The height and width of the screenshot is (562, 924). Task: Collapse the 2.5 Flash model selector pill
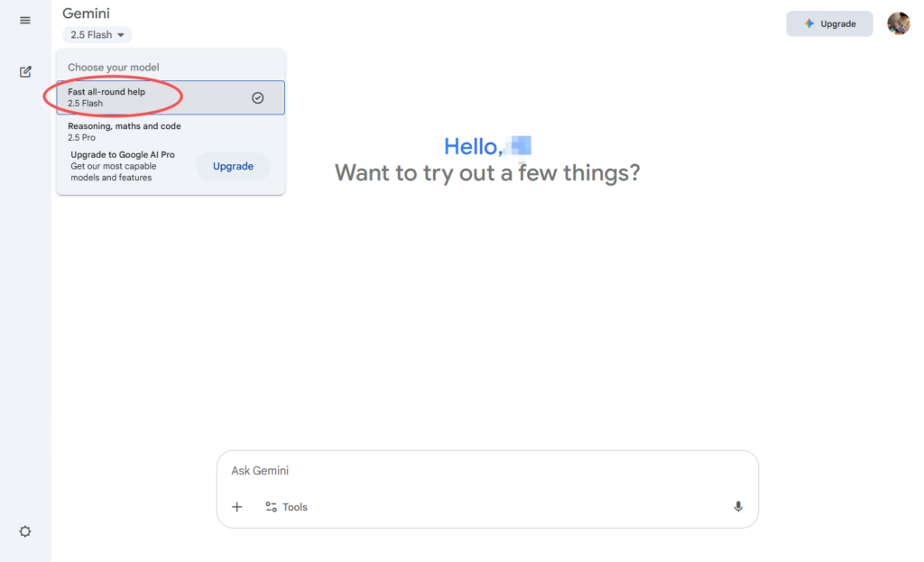click(97, 35)
